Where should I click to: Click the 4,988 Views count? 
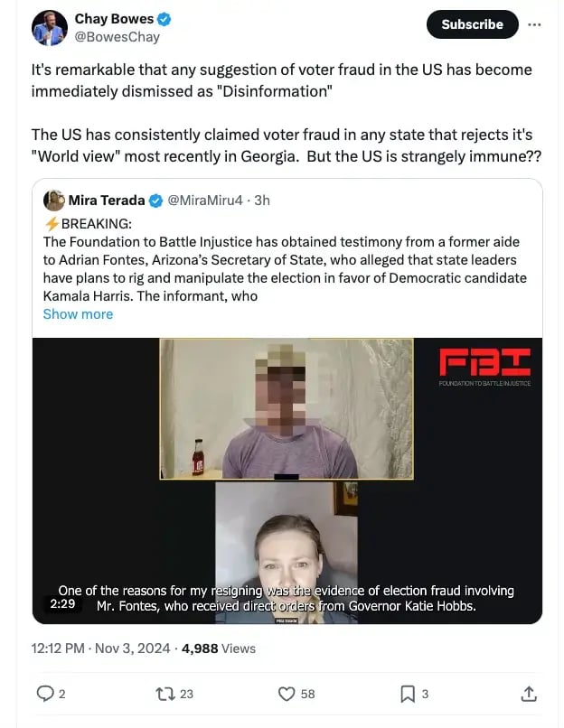(219, 649)
